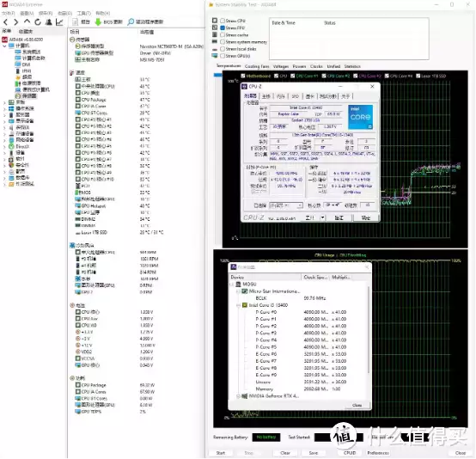Click the up-level arrow toolbar icon
476x459 pixels.
27,21
